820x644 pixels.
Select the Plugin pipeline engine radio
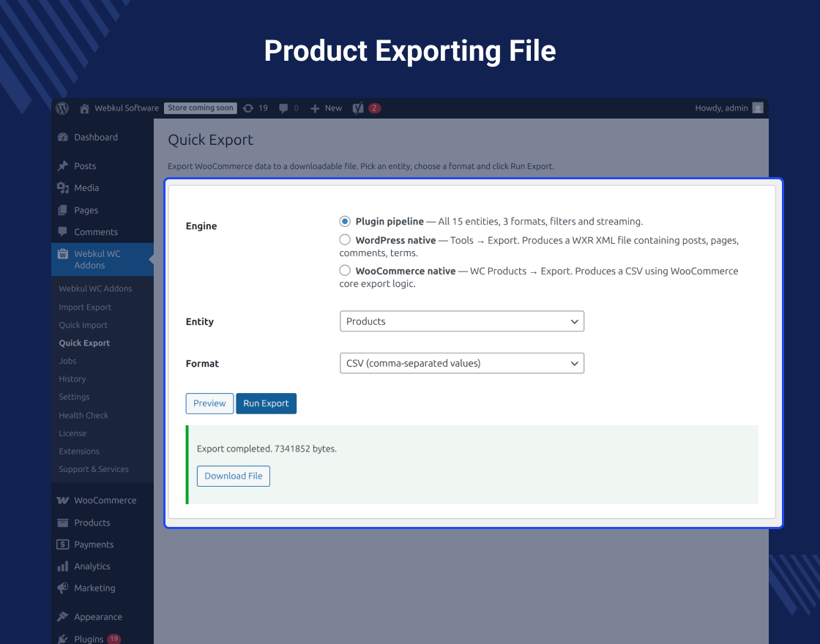(x=345, y=221)
